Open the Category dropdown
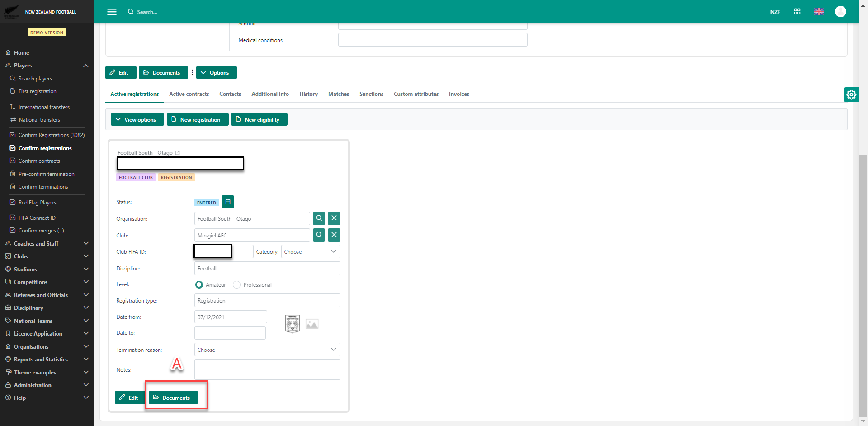This screenshot has height=426, width=868. pos(311,252)
